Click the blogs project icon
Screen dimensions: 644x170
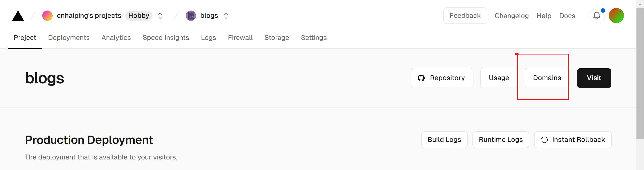click(191, 16)
